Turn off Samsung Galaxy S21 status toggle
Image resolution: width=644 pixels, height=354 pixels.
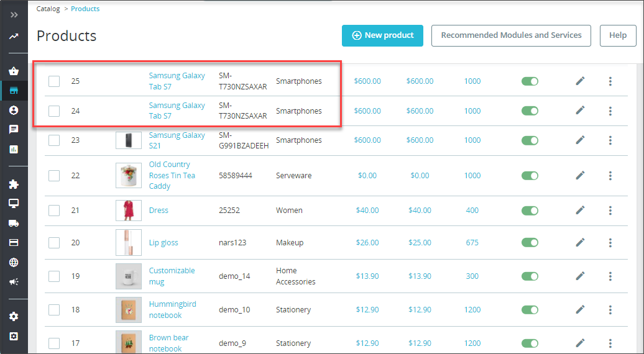click(530, 140)
